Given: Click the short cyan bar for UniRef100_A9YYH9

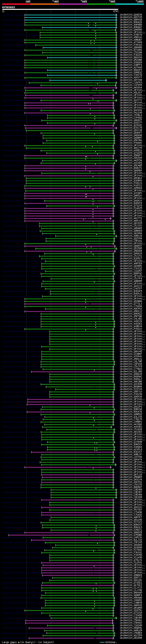Looking at the screenshot, I should (x=78, y=80).
